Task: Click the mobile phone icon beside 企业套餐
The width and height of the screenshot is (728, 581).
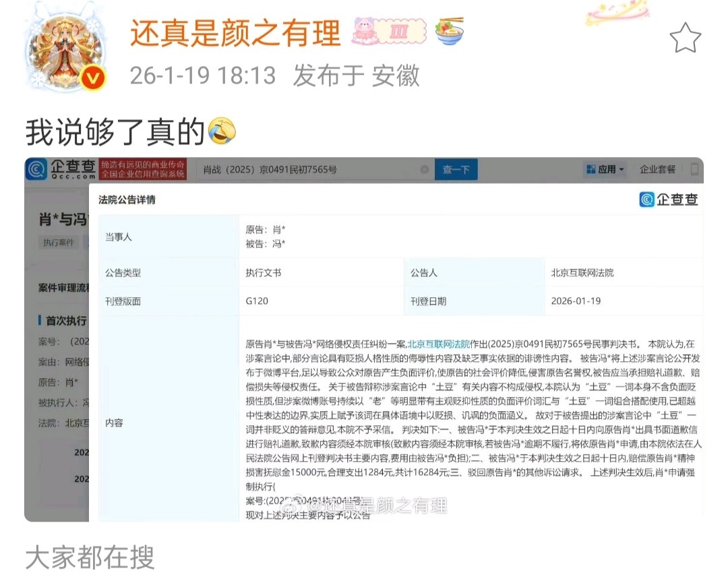Action: coord(695,170)
